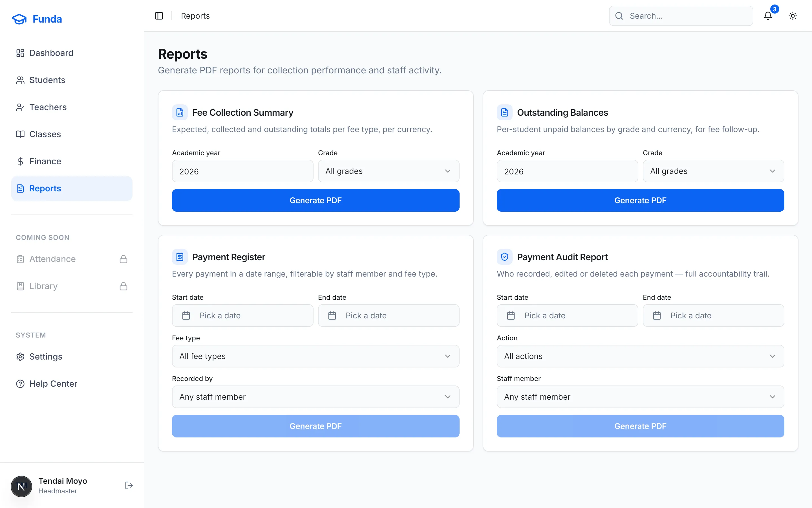Go to Teachers in the sidebar

72,107
